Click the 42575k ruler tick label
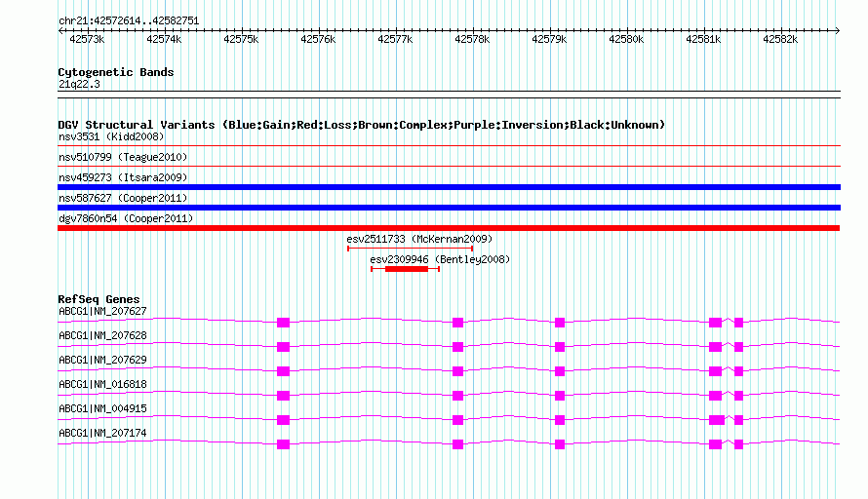The height and width of the screenshot is (499, 868). 241,39
